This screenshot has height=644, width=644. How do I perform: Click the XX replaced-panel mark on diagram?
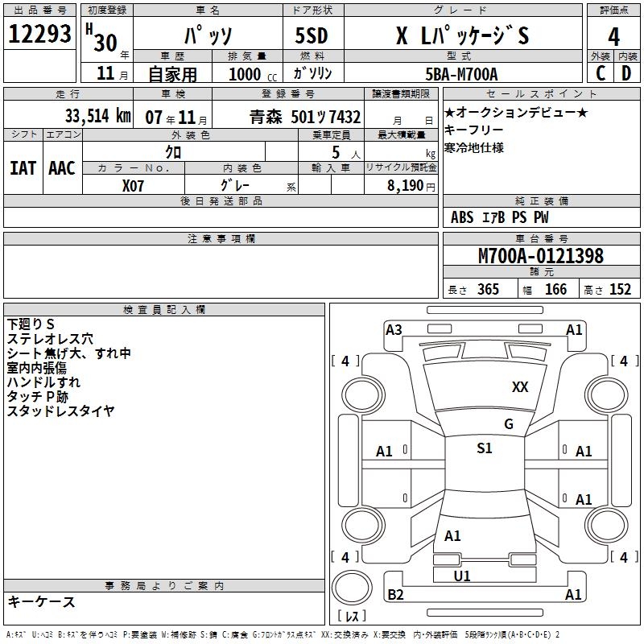(x=520, y=386)
